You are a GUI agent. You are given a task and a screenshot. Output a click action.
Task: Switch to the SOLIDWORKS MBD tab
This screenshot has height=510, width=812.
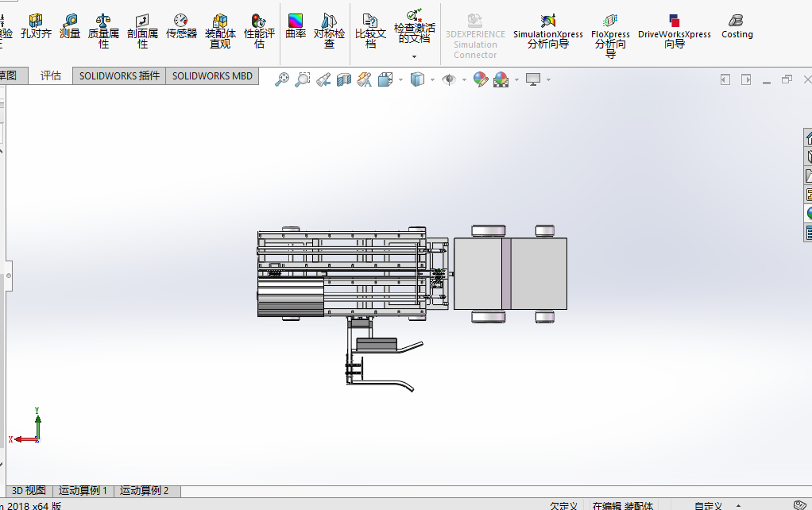(212, 75)
